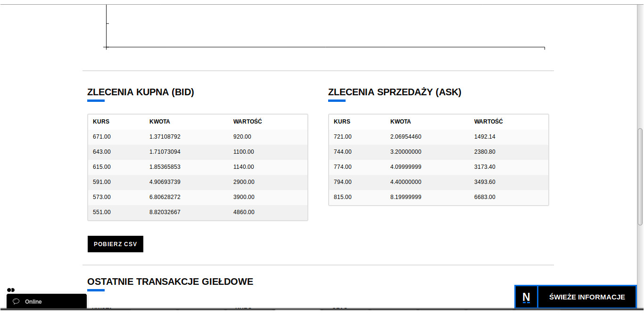Click the N logo icon beside Świeże Informacje

[x=526, y=297]
